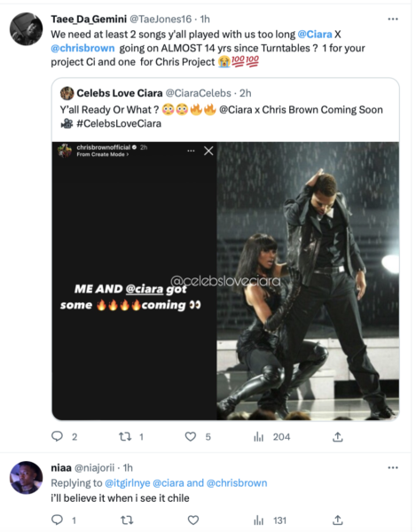416x532 pixels.
Task: Reply to niaa's comment
Action: [57, 520]
